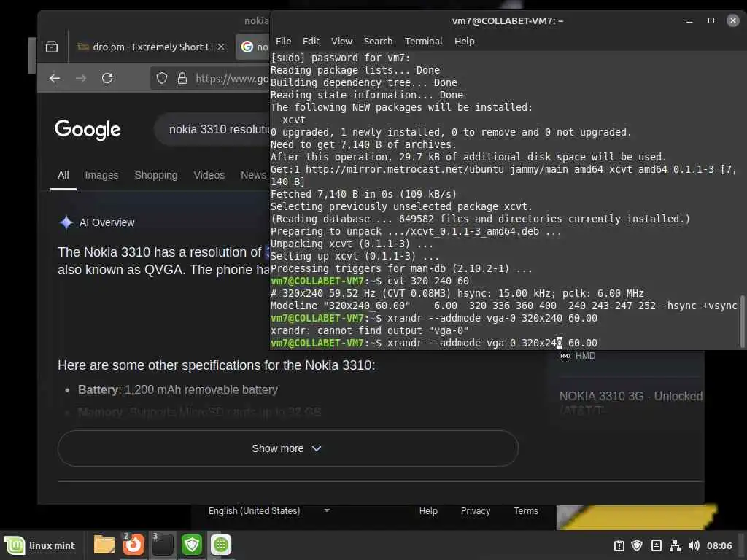Reload the browser page

(107, 78)
